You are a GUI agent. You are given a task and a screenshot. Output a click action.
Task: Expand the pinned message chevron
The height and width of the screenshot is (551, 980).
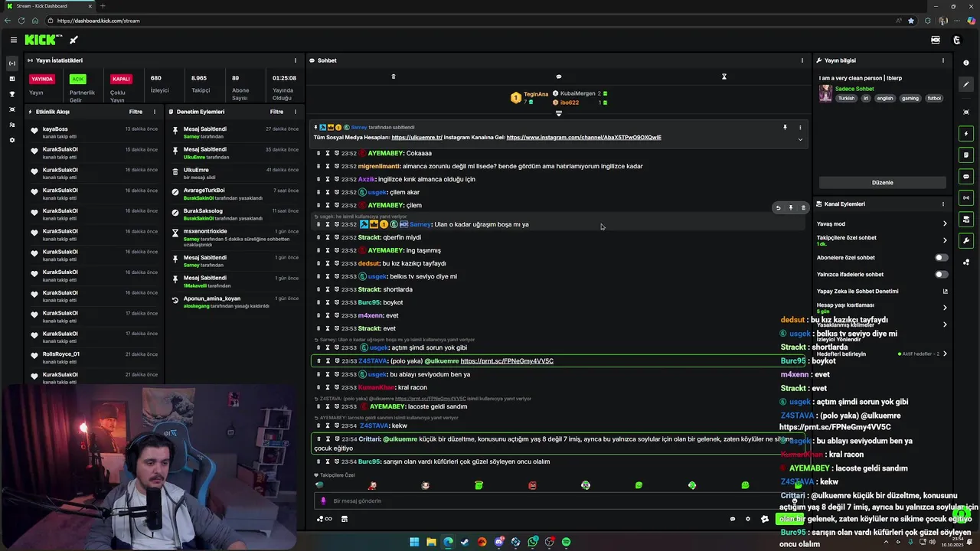coord(800,139)
